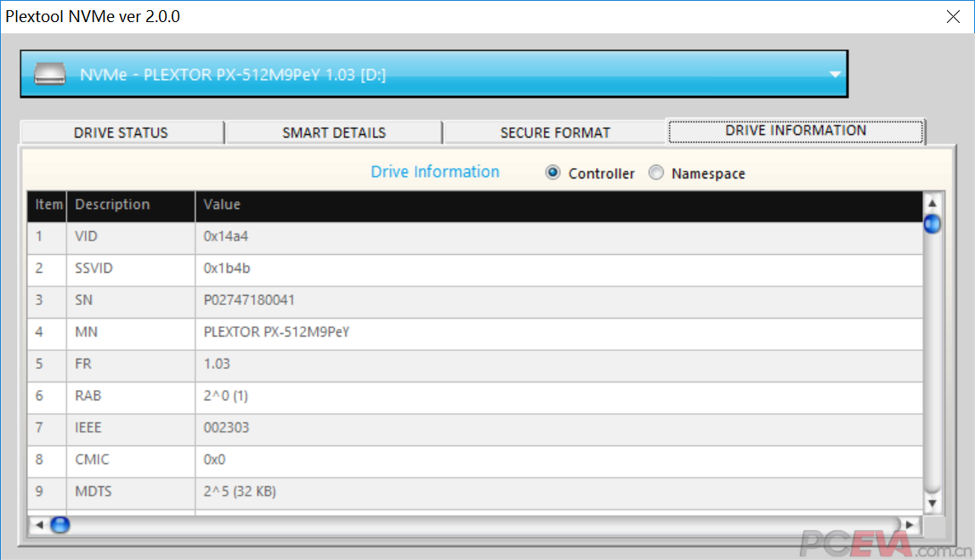Click the vertical scrollbar up arrow

pos(932,203)
